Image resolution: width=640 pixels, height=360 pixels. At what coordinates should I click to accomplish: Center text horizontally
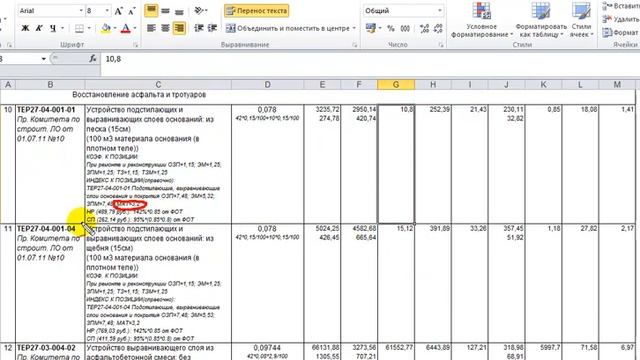[x=165, y=28]
